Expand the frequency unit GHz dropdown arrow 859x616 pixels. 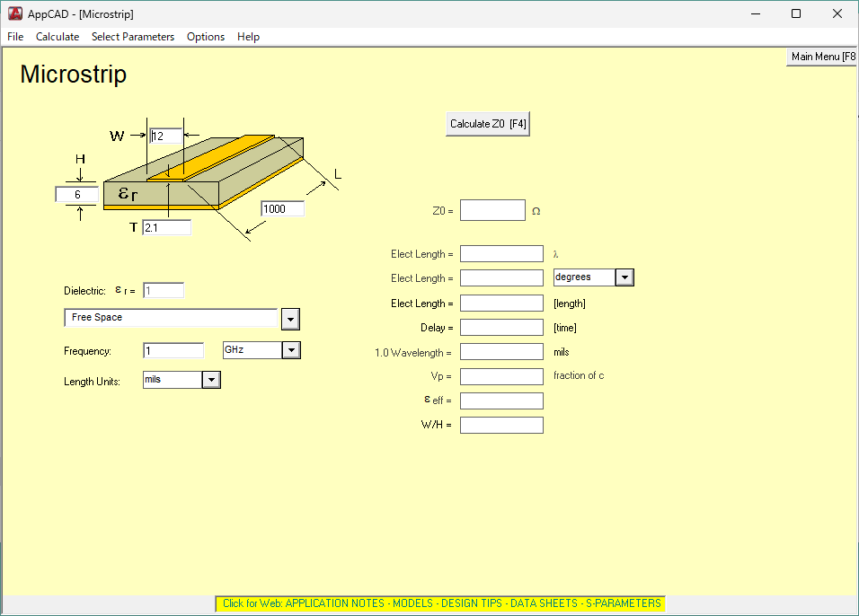[x=291, y=350]
